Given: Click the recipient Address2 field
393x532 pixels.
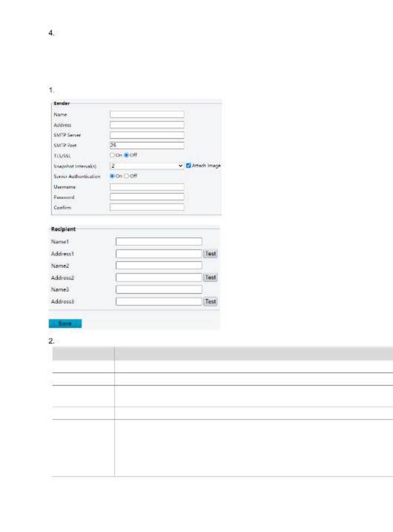Looking at the screenshot, I should [x=159, y=277].
